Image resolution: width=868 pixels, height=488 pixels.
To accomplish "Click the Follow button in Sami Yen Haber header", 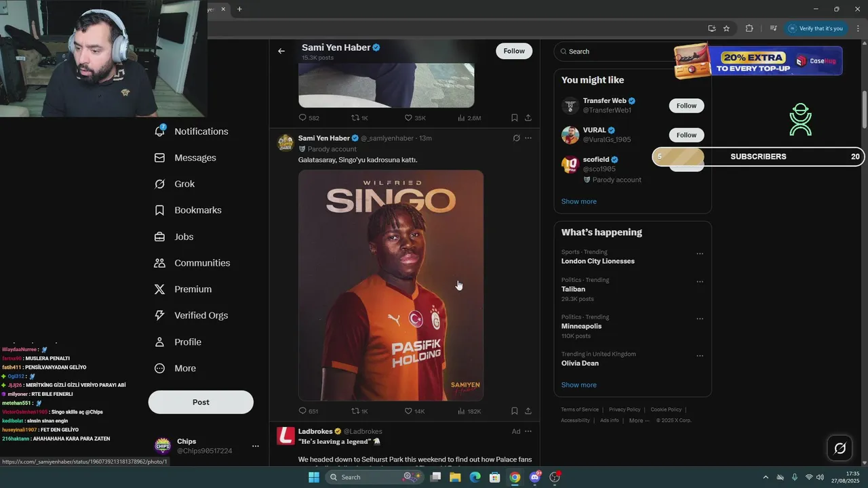I will (x=514, y=51).
